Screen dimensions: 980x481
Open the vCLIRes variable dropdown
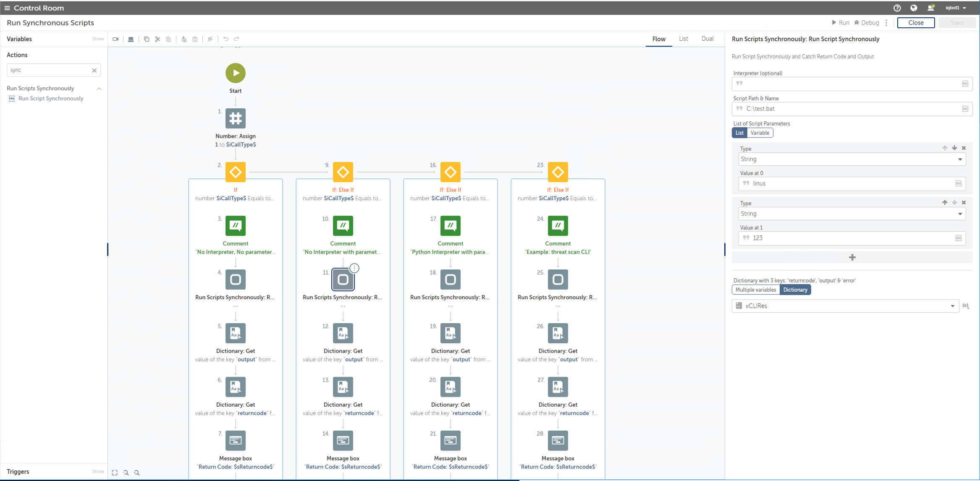point(845,306)
